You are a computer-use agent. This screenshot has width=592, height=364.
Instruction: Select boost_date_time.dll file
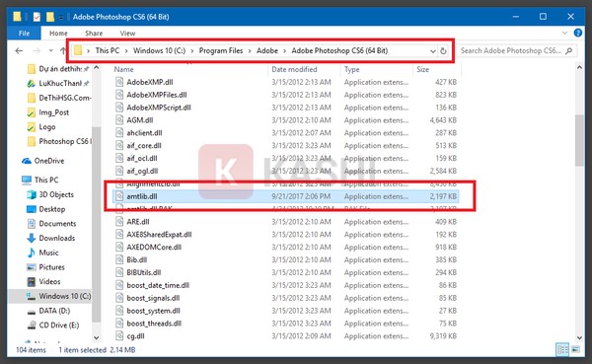[158, 285]
